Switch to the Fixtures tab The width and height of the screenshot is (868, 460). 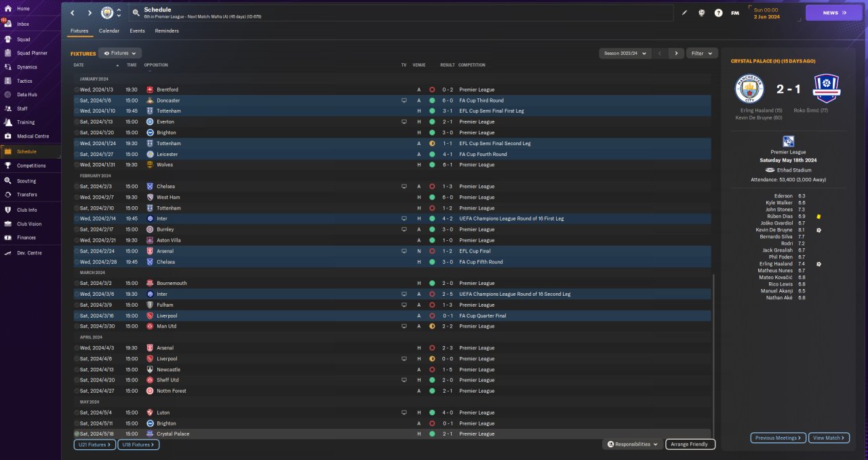(79, 31)
